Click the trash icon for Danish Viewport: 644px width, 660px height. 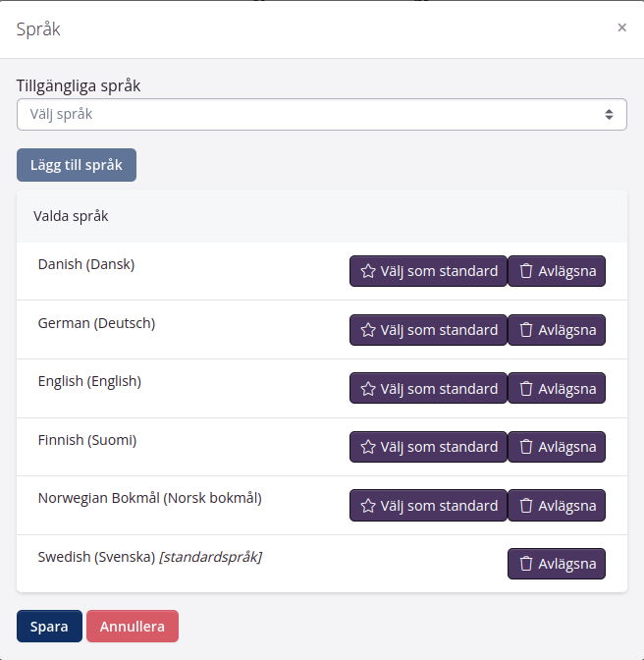(x=526, y=271)
